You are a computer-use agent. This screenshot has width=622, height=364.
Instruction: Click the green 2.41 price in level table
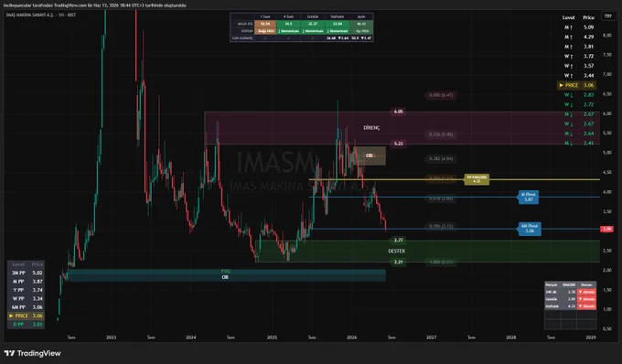coord(588,144)
